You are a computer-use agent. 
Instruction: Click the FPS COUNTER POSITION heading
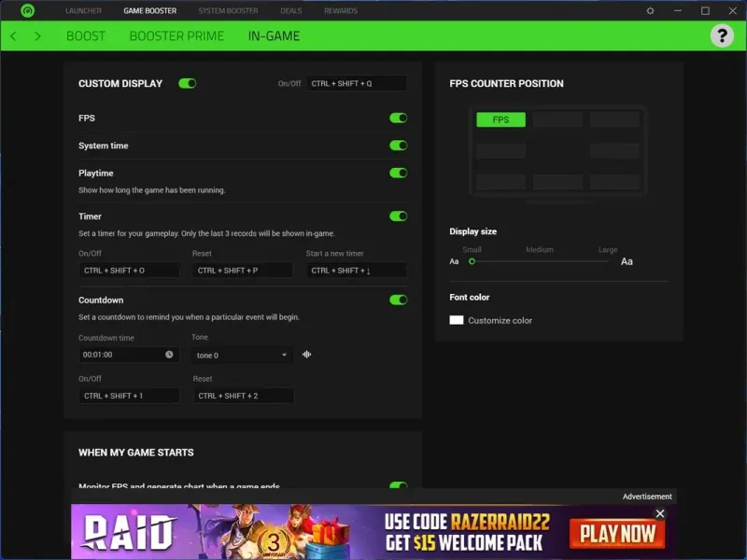pos(506,83)
